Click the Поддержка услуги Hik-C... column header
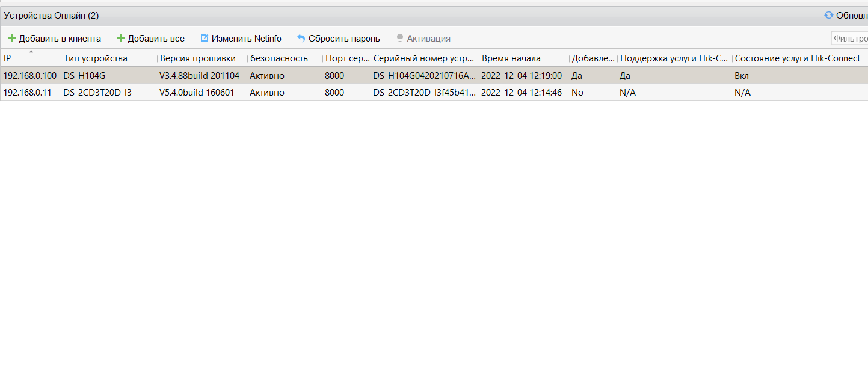This screenshot has width=868, height=390. point(674,58)
